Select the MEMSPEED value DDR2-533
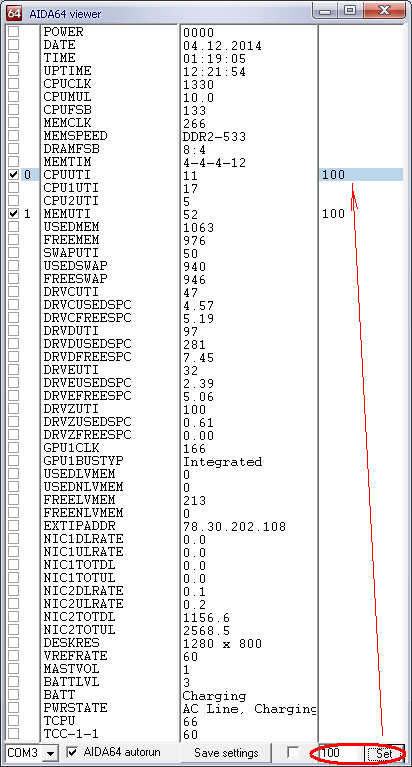Screen dimensions: 412x767 (214, 136)
